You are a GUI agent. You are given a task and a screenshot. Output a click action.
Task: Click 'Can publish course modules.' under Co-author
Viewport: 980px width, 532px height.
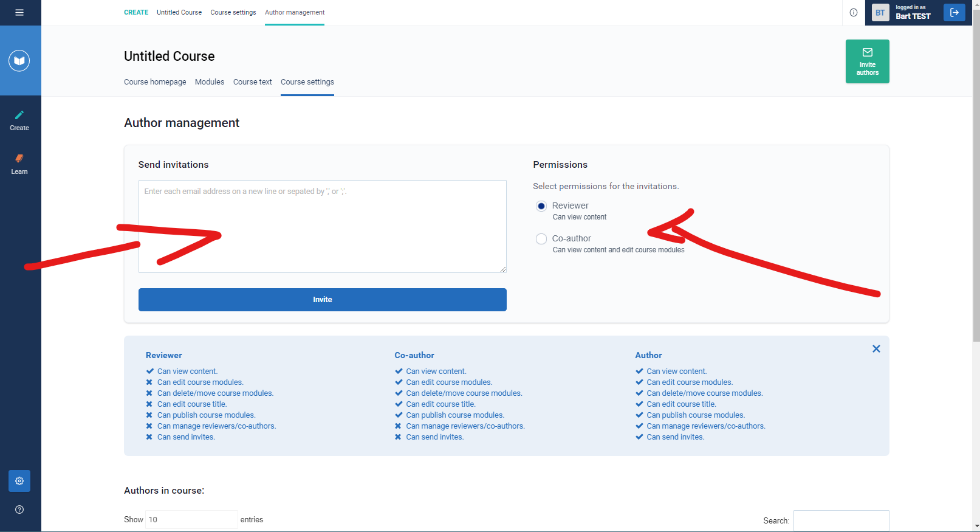coord(455,415)
